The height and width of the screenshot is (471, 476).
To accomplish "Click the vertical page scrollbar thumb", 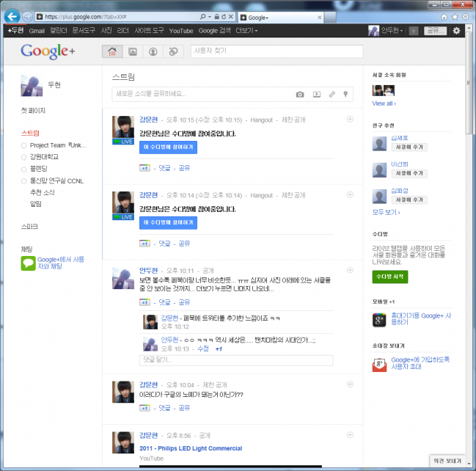I will click(x=469, y=84).
